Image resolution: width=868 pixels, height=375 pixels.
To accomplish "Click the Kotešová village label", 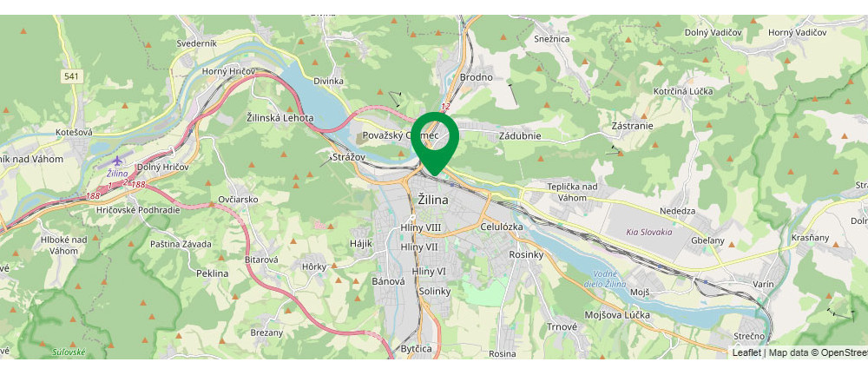I will pos(74,133).
